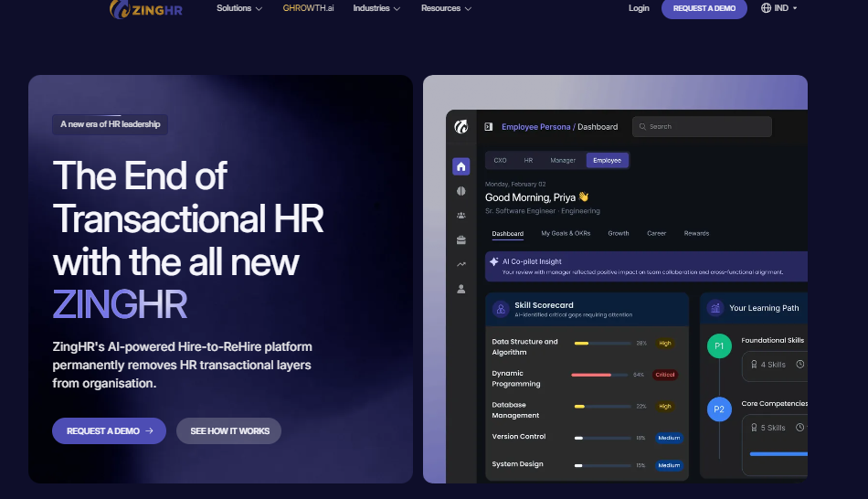868x499 pixels.
Task: Click the clock icon in the 5 Skills card
Action: coord(799,428)
